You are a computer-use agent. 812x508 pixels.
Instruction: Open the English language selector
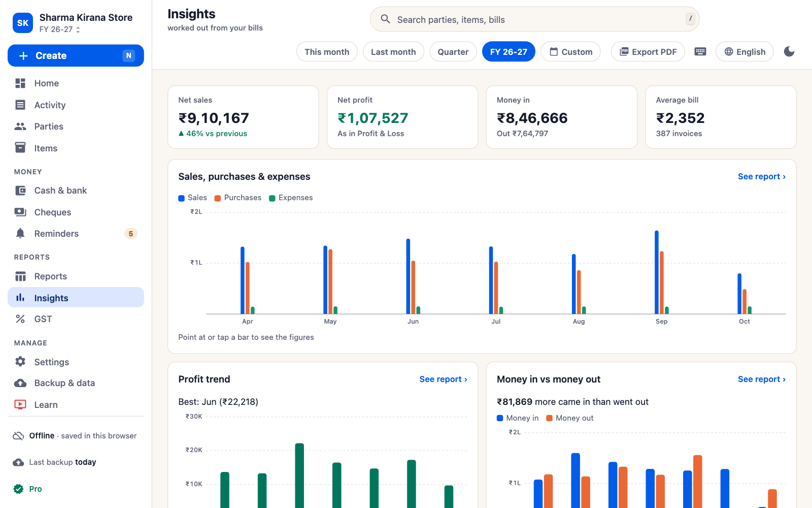[x=745, y=51]
